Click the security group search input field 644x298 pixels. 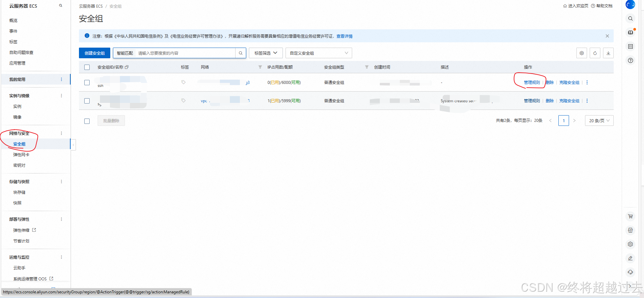pyautogui.click(x=185, y=53)
